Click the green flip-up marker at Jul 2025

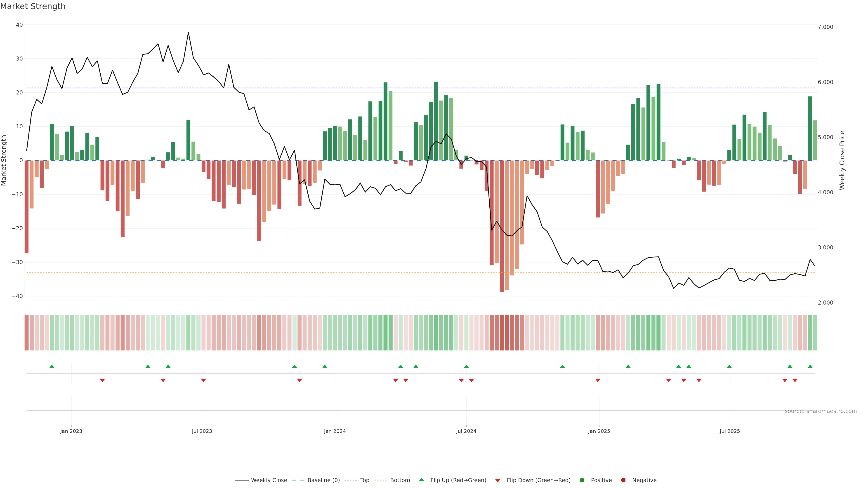729,366
